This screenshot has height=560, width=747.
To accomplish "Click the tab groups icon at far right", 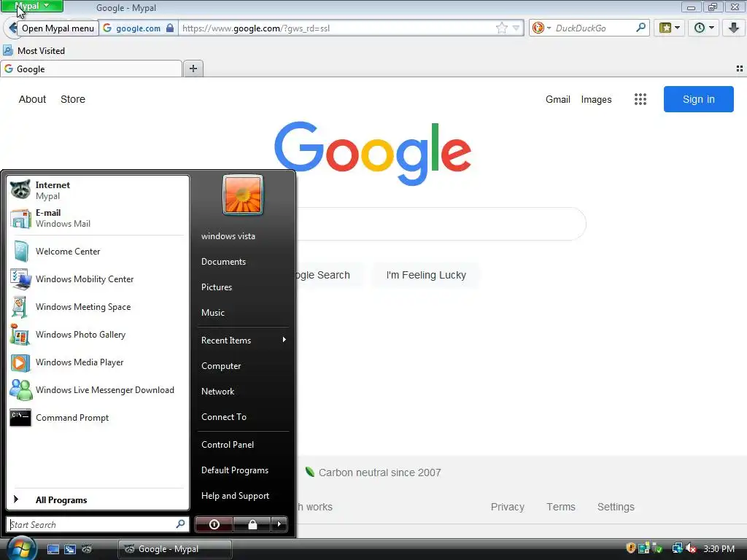I will (740, 69).
